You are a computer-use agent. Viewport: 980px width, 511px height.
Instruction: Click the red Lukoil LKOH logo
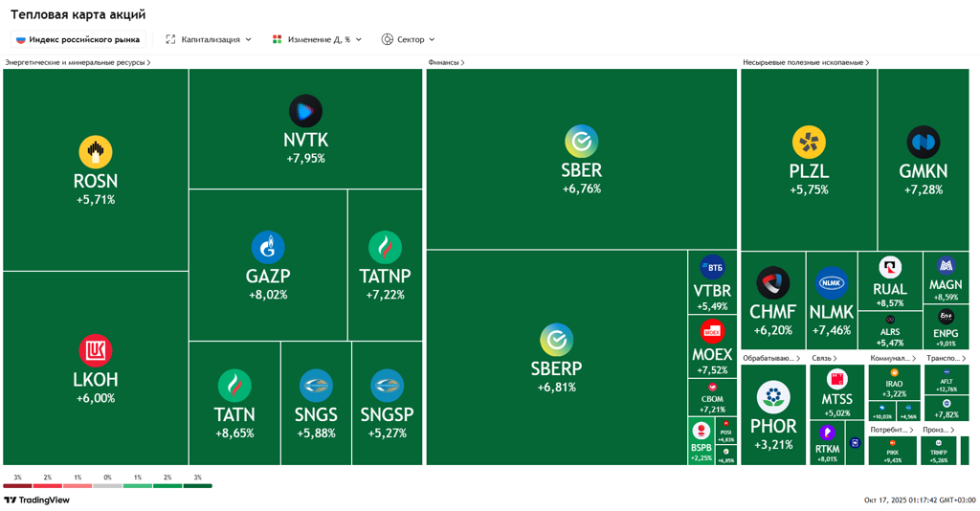coord(95,351)
